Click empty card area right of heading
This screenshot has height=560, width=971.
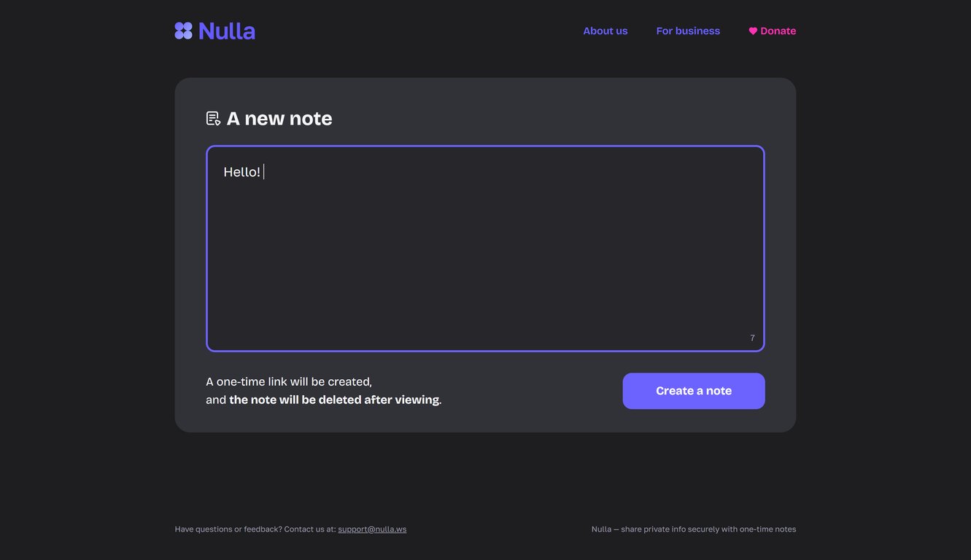click(x=554, y=118)
